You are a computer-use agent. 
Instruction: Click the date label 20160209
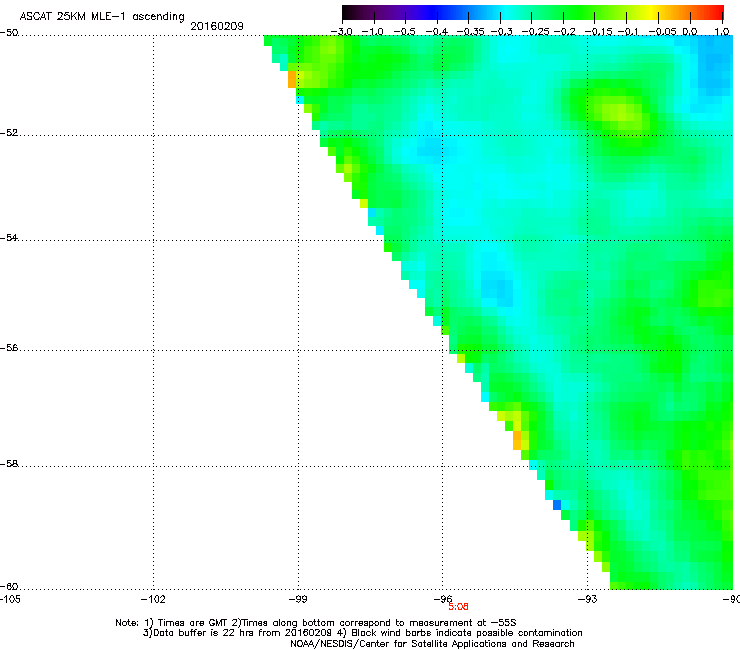(x=217, y=26)
